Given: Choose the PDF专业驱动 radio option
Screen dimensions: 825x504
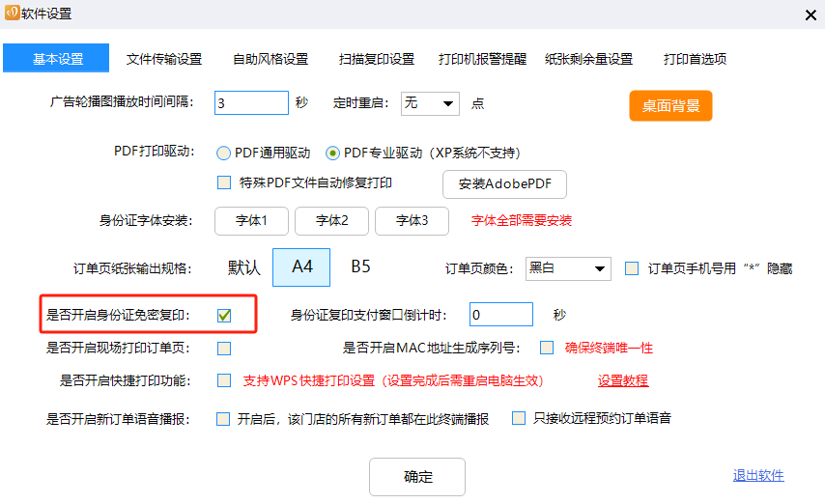Looking at the screenshot, I should click(332, 153).
